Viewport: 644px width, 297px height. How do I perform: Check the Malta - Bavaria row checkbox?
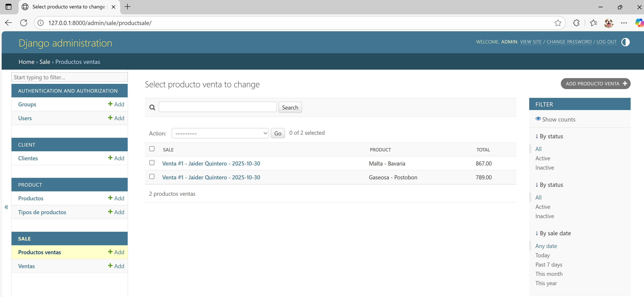pyautogui.click(x=152, y=163)
